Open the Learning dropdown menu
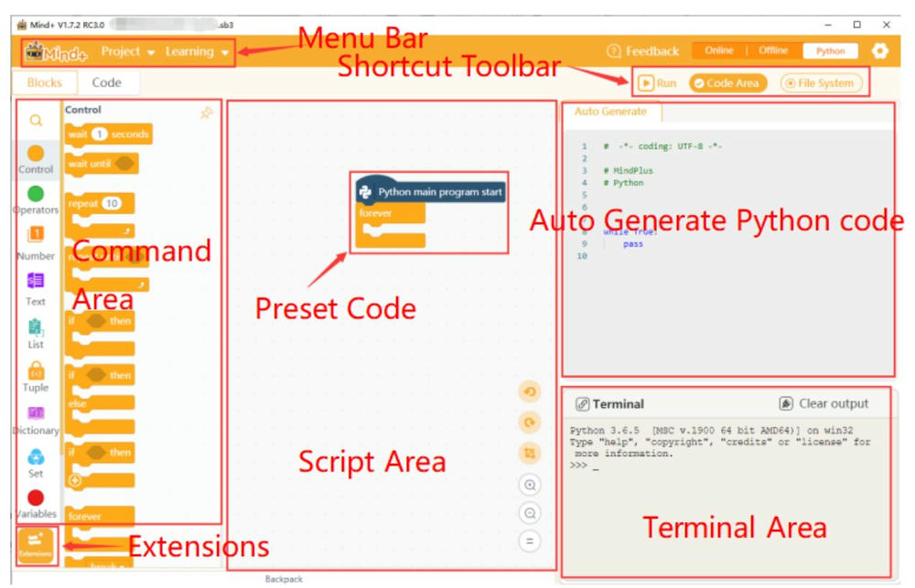The image size is (915, 588). coord(197,51)
